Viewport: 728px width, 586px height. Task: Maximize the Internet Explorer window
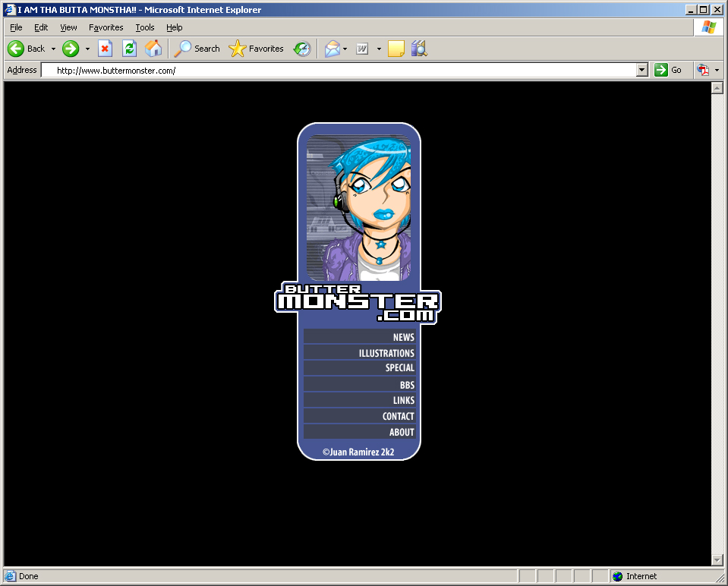(x=704, y=10)
